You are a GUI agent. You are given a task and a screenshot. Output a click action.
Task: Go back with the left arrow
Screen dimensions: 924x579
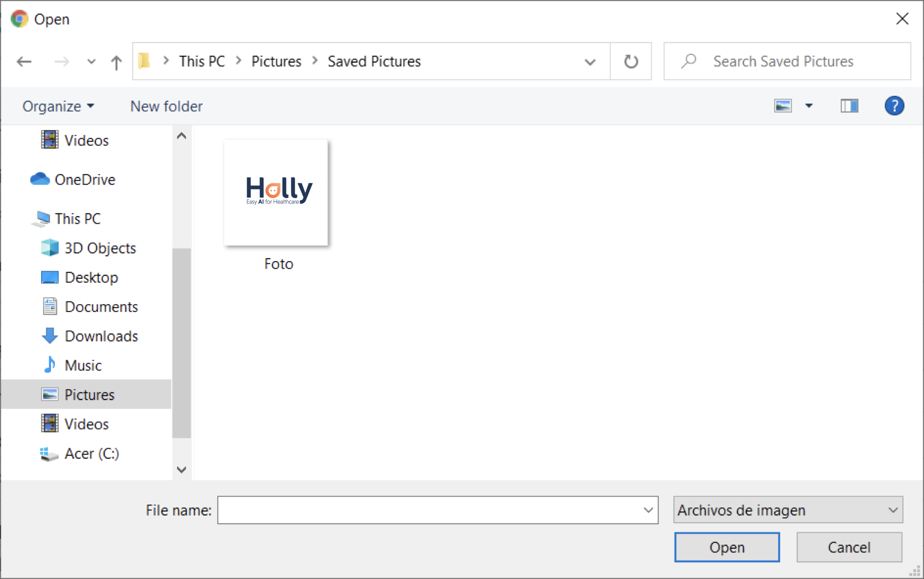(24, 61)
